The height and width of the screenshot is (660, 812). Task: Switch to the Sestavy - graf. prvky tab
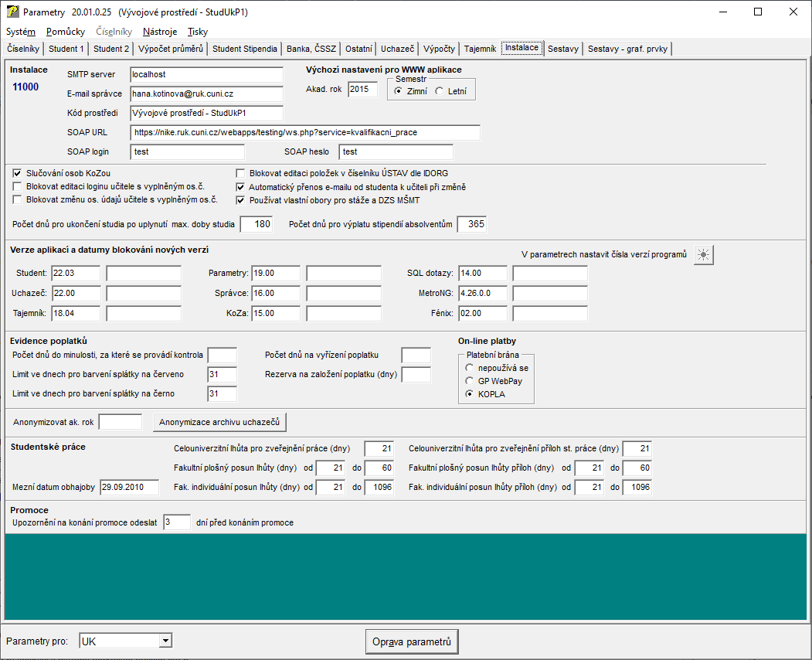[628, 49]
